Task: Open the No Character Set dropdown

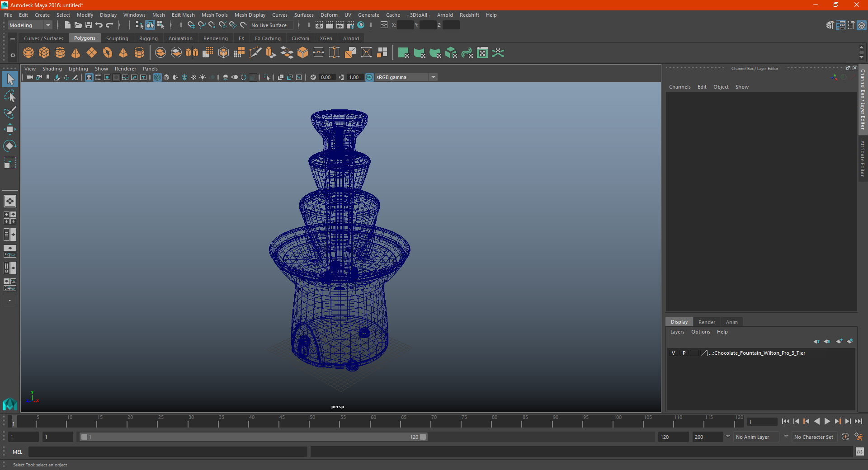Action: (x=815, y=437)
